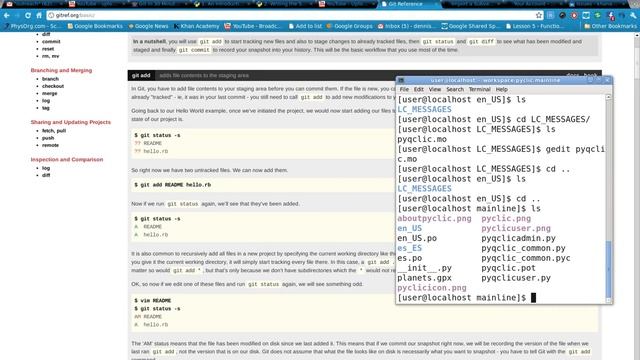640x360 pixels.
Task: Open the Google Groups bookmark
Action: point(349,26)
